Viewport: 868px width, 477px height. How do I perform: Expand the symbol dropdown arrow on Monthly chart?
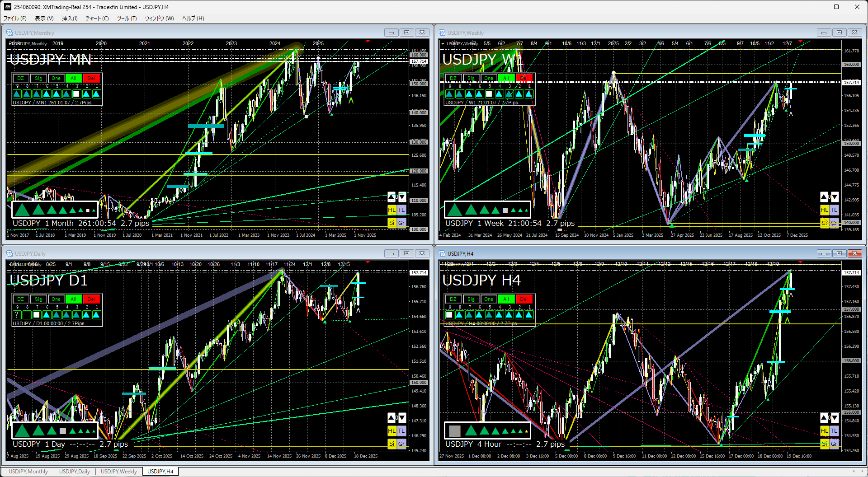10,44
